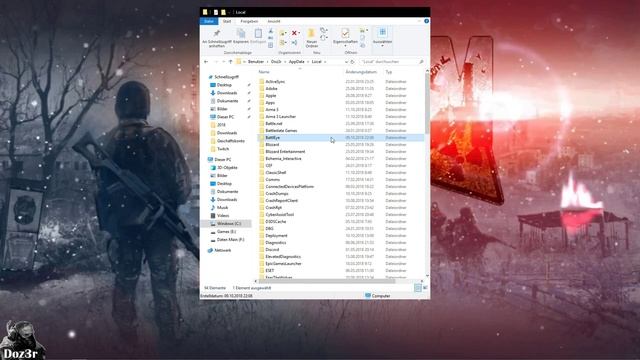Sort by the Änderungsdatum column header

click(361, 72)
